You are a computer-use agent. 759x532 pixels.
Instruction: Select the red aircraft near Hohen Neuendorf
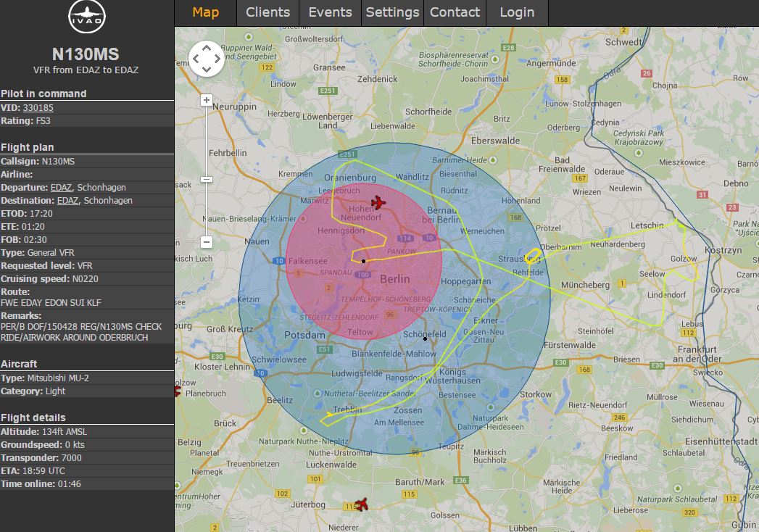pos(378,202)
